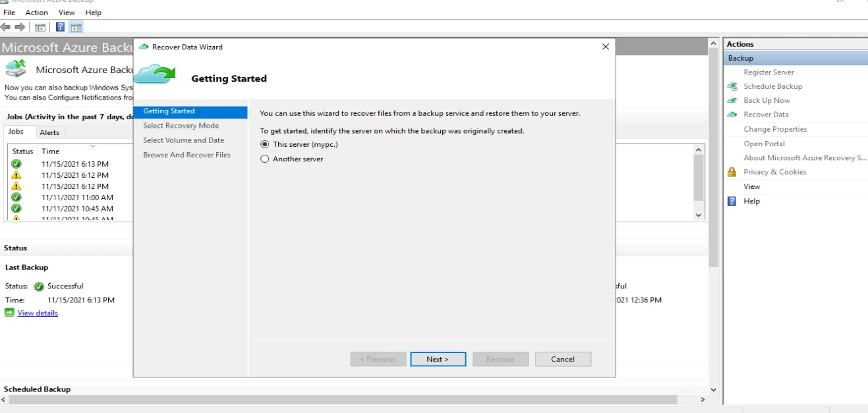Select the Select Recovery Mode wizard step
This screenshot has width=868, height=413.
point(181,125)
